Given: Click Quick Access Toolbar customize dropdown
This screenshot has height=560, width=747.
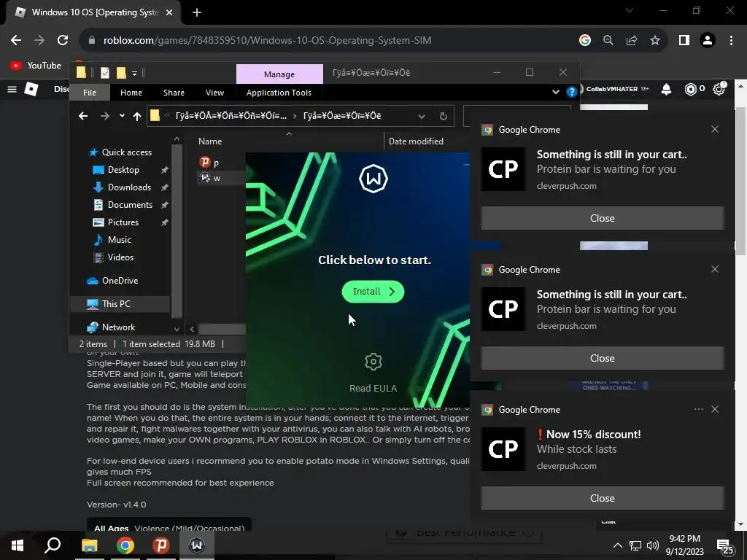Looking at the screenshot, I should (x=135, y=73).
